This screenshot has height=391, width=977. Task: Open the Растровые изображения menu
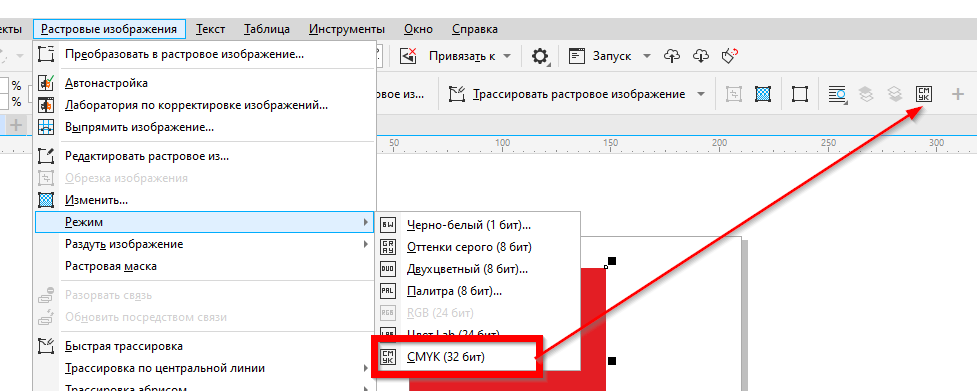(x=109, y=29)
